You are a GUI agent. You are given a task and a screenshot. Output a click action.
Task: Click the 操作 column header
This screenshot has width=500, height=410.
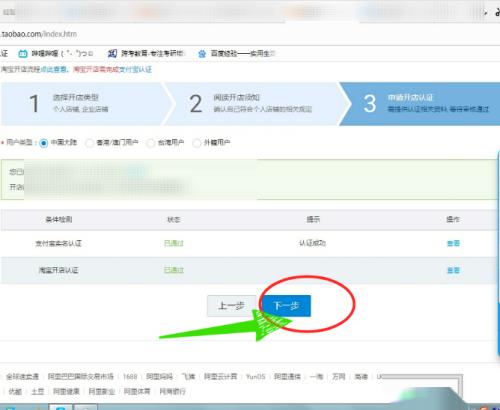(x=453, y=220)
